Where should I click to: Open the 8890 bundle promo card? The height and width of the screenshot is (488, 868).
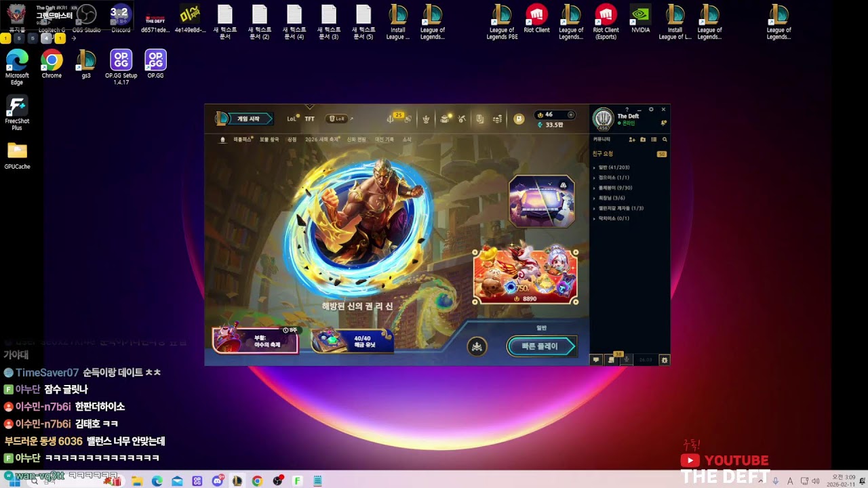click(526, 277)
